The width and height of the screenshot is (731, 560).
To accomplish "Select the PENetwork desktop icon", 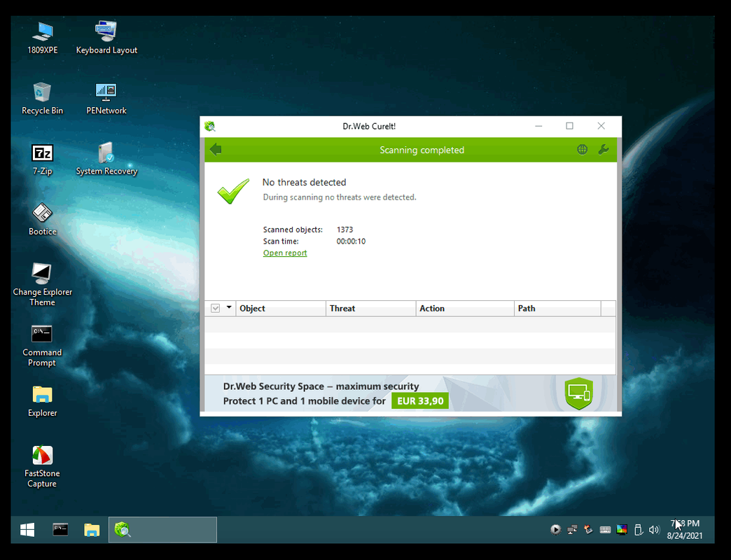I will coord(106,99).
